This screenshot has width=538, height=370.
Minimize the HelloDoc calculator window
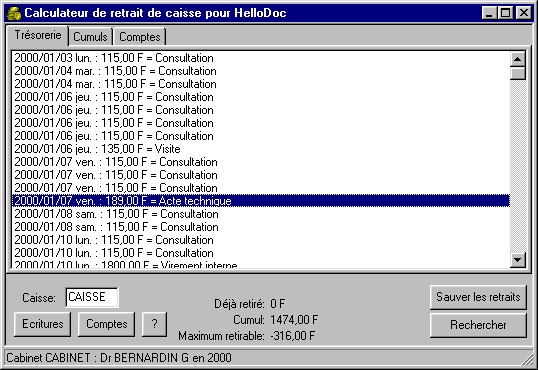[489, 13]
